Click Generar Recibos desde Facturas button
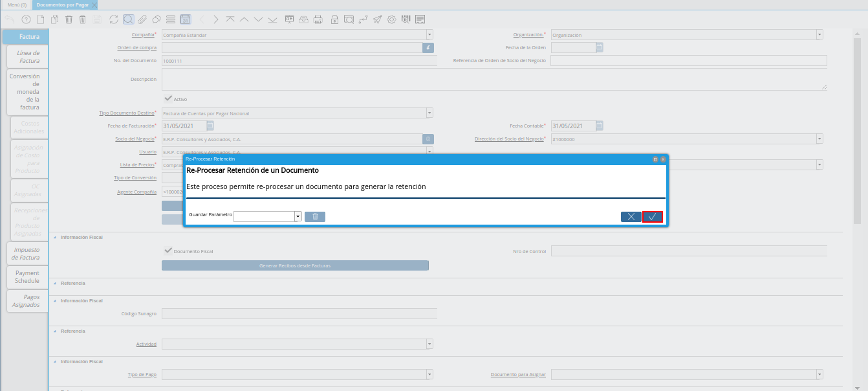868x391 pixels. point(295,265)
